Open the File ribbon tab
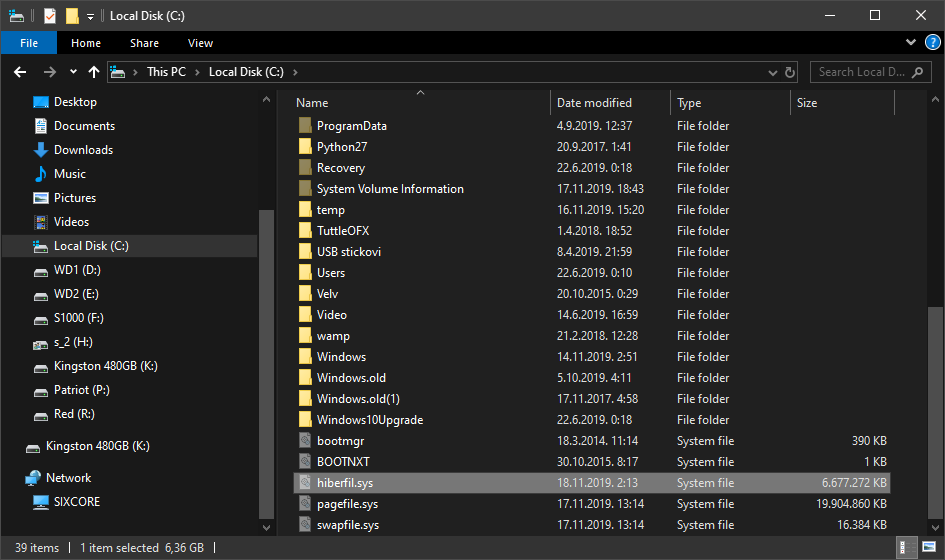The height and width of the screenshot is (560, 945). click(29, 43)
